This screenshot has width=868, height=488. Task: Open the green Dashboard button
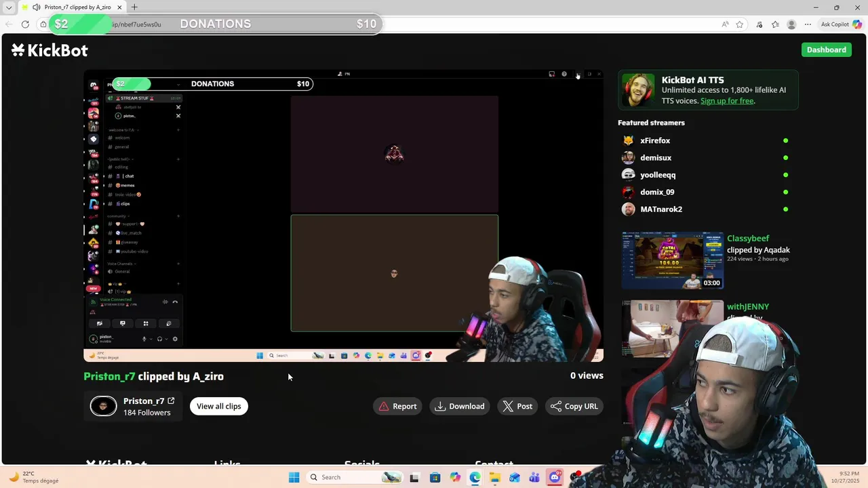[826, 49]
